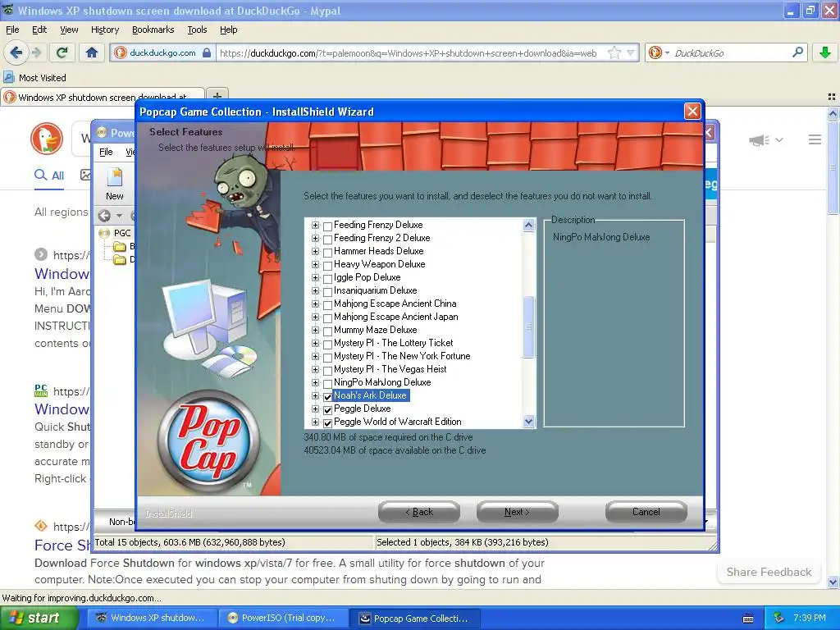Click the feature list scroll down arrow
840x630 pixels.
[528, 421]
